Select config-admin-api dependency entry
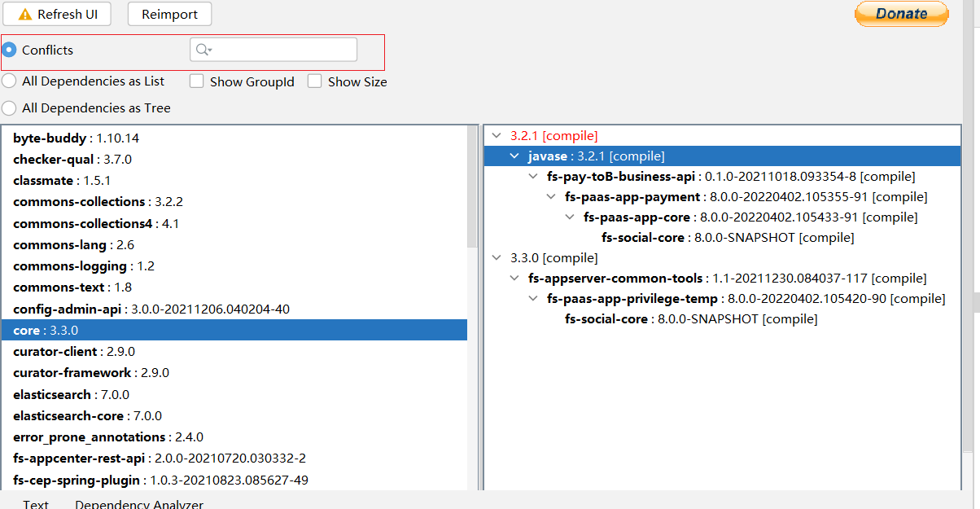 coord(234,309)
